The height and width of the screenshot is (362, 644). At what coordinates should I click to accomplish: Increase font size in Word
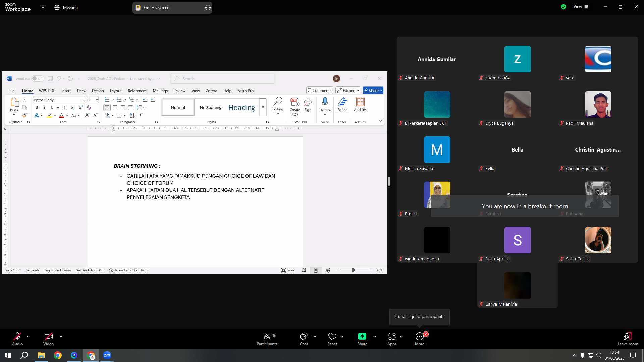click(x=87, y=115)
